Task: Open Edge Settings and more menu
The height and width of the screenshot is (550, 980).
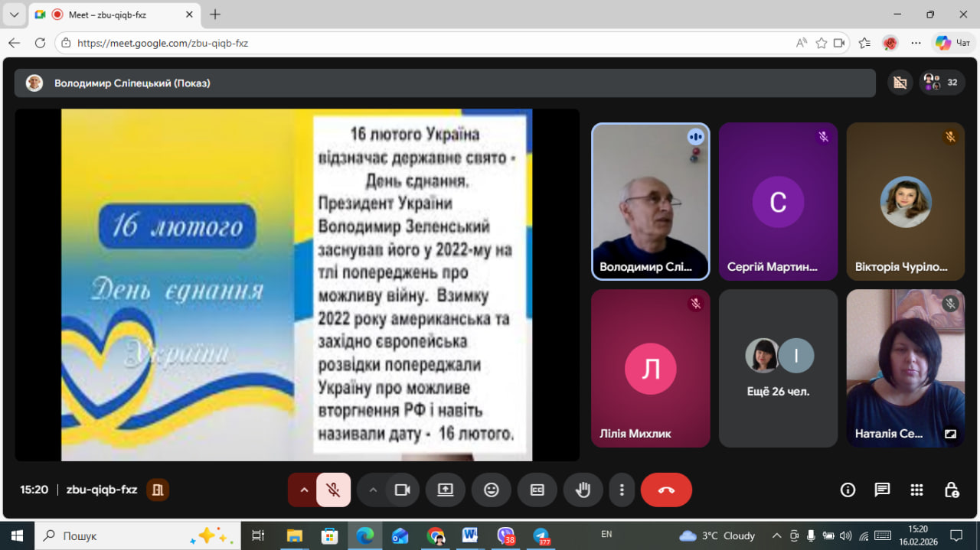Action: tap(916, 43)
